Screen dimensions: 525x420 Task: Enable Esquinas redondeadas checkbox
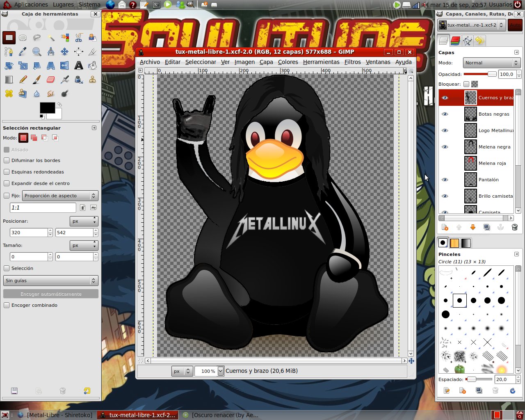(7, 172)
